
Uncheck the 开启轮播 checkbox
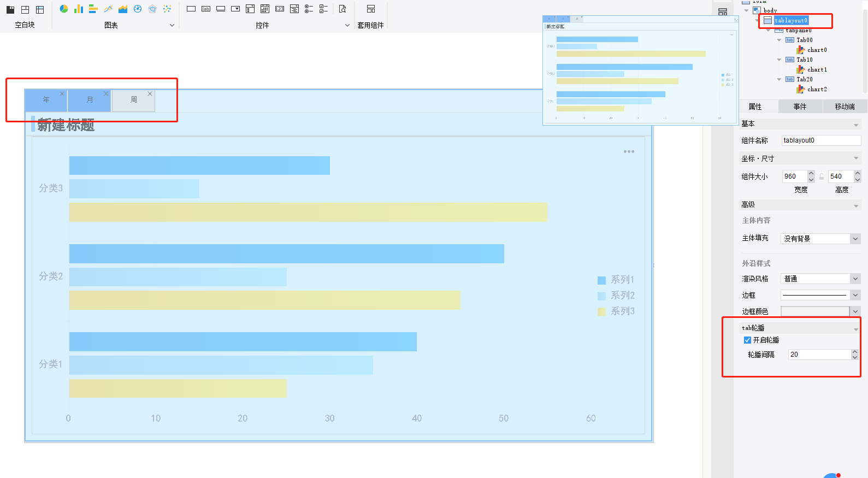tap(747, 340)
